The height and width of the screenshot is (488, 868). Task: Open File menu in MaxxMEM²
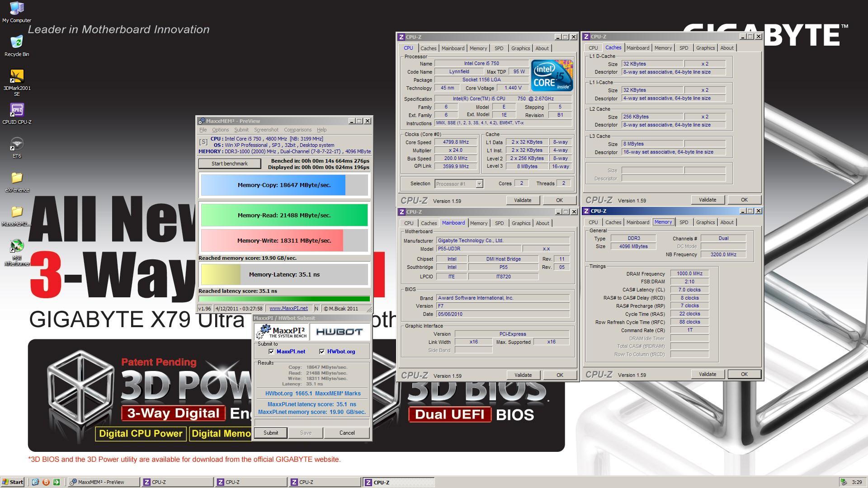tap(203, 130)
